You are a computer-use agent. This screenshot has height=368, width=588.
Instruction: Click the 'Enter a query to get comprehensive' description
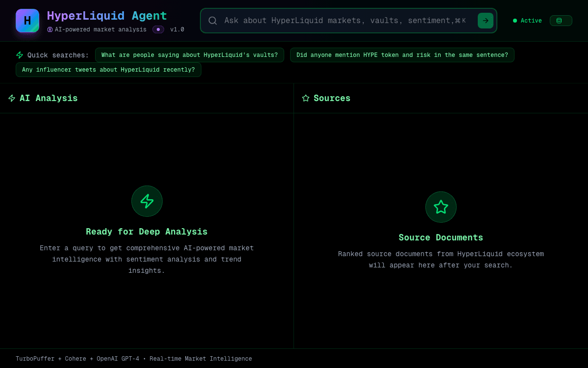pos(147,259)
